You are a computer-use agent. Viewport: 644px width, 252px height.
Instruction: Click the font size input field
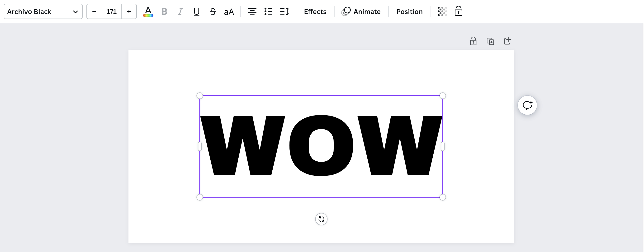(x=111, y=11)
